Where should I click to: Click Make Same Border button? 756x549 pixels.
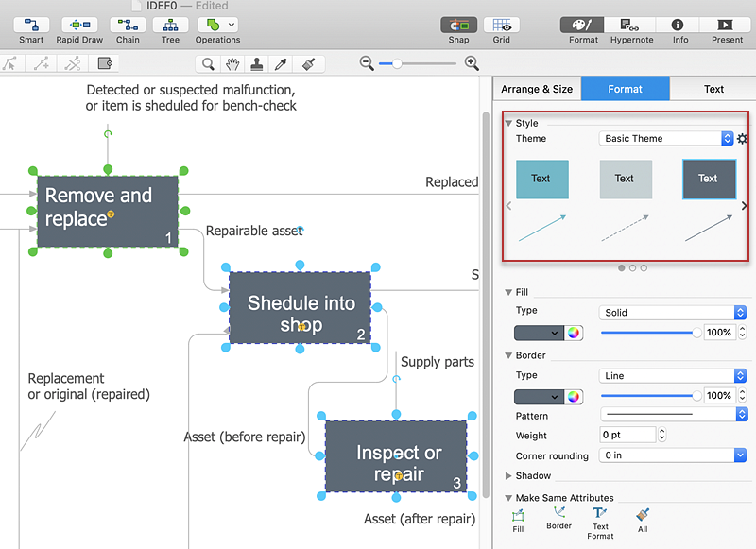pos(558,519)
